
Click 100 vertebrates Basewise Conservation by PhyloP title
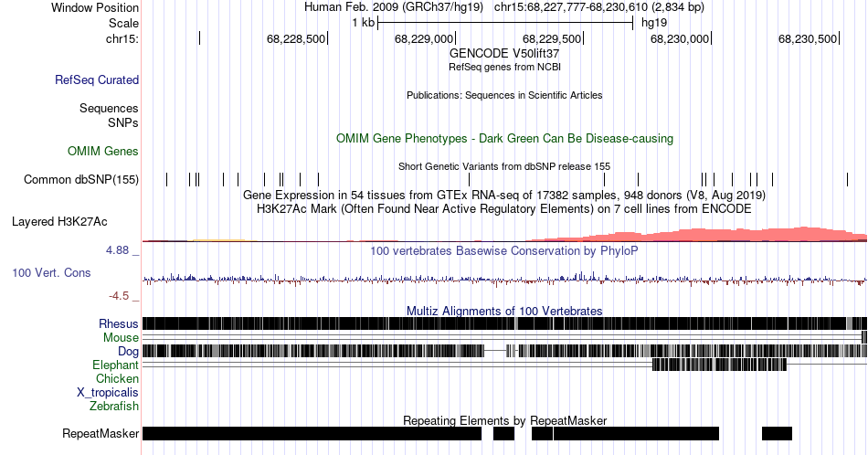coord(504,250)
